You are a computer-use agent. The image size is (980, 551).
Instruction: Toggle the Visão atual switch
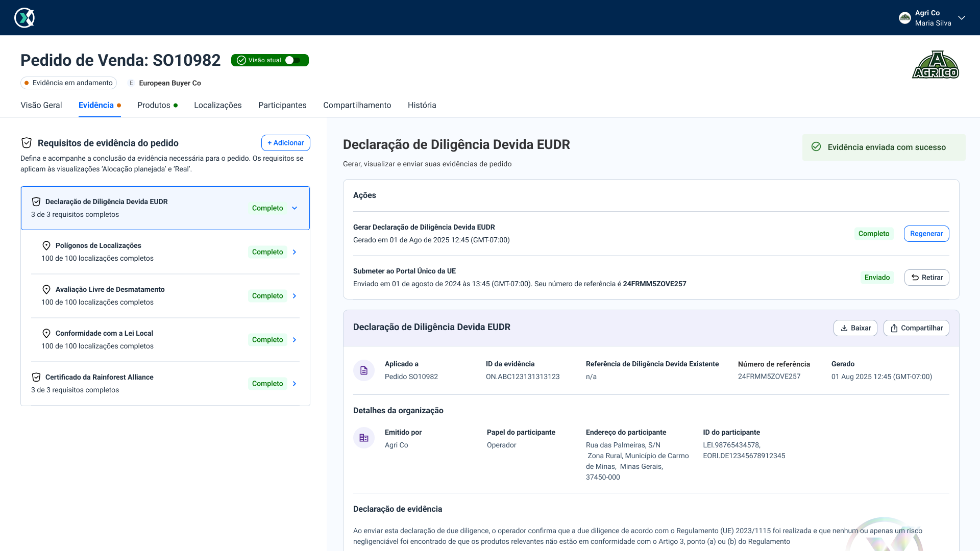293,60
